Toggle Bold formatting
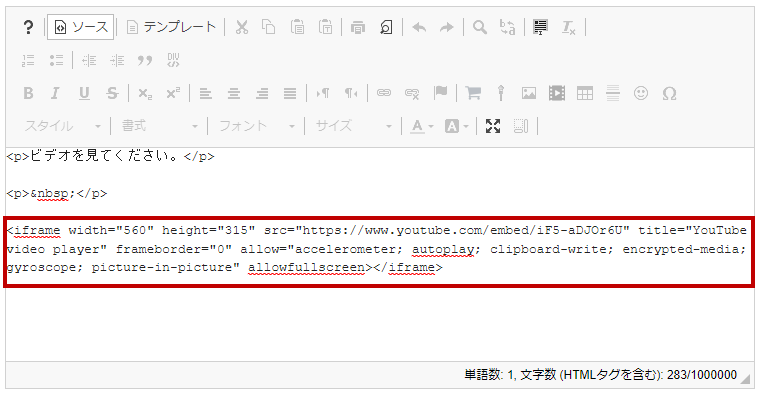The image size is (759, 393). 28,93
